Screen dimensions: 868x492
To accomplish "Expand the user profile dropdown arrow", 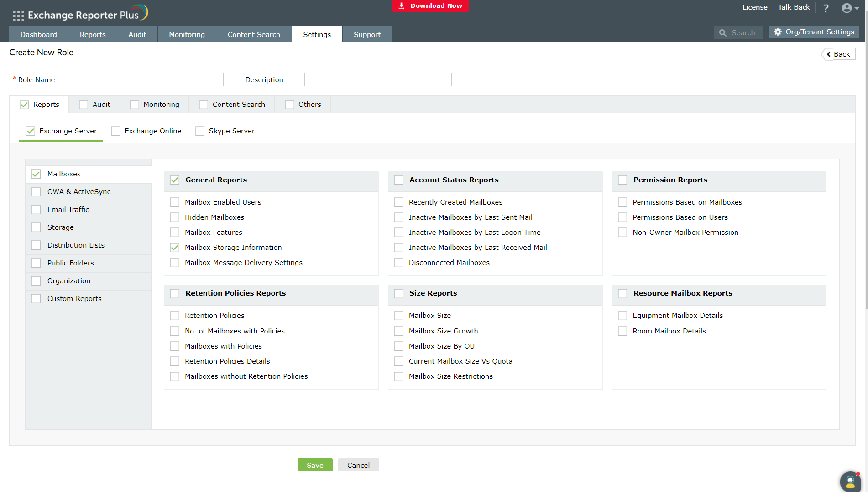I will coord(857,8).
